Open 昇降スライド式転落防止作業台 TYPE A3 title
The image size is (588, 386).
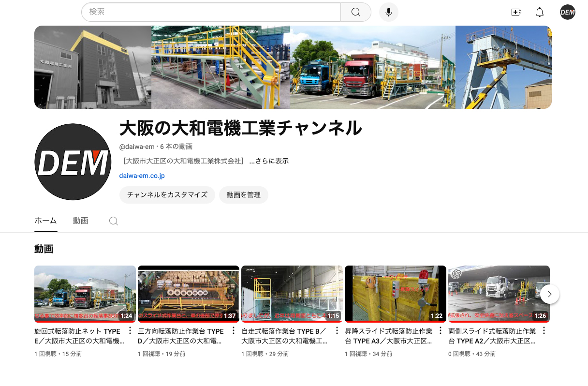point(389,336)
